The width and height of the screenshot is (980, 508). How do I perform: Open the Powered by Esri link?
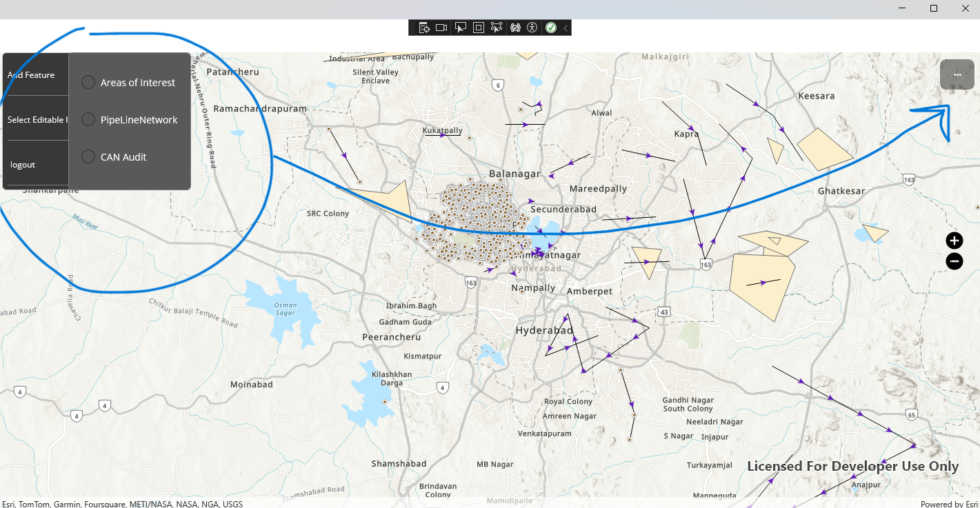pos(952,504)
